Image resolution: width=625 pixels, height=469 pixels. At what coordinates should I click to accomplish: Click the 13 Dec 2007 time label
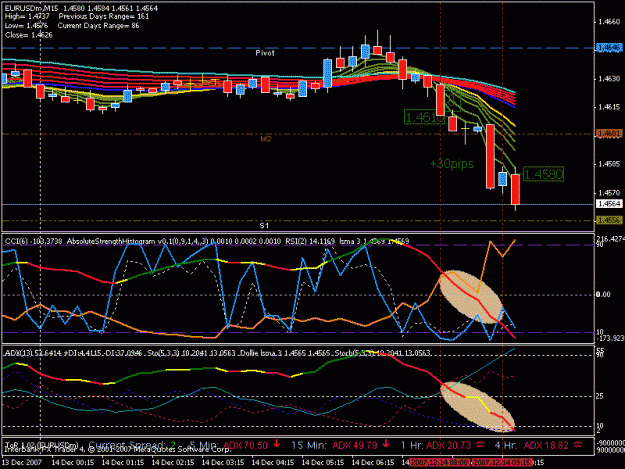coord(22,463)
